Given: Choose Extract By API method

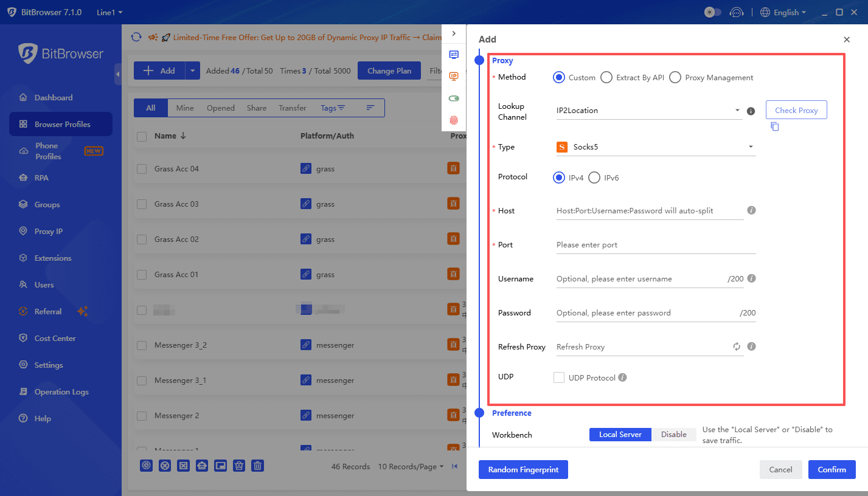Looking at the screenshot, I should click(x=606, y=77).
